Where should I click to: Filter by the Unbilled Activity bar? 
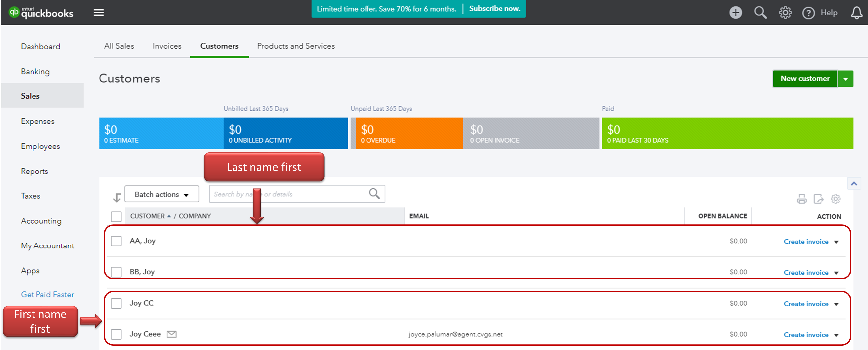point(286,133)
